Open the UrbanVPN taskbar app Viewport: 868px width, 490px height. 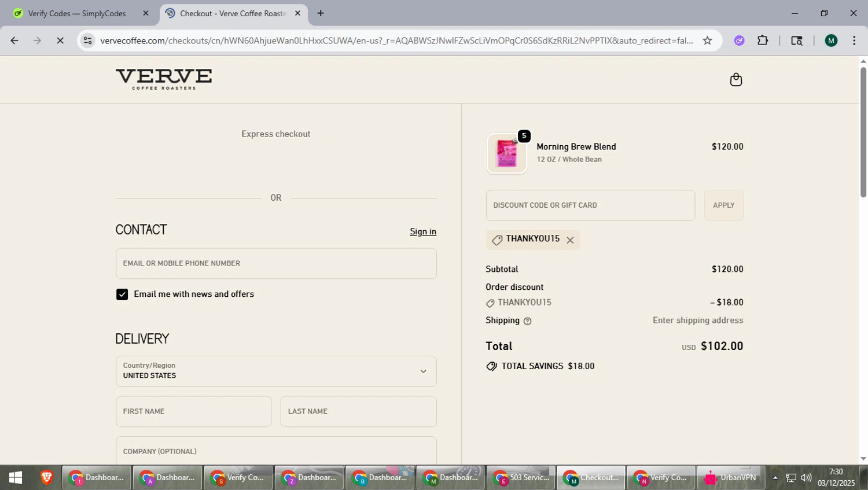(731, 478)
